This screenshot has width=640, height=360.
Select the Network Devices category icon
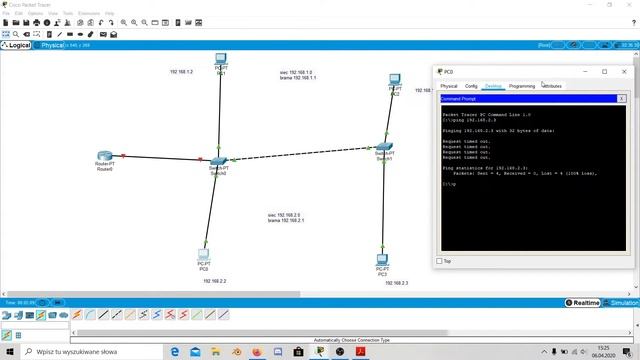click(x=7, y=315)
